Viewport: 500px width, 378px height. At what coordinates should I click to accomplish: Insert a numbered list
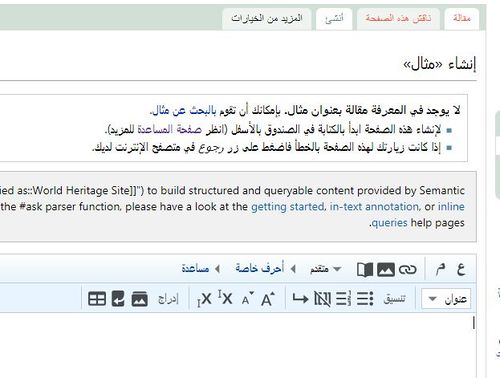tap(343, 298)
